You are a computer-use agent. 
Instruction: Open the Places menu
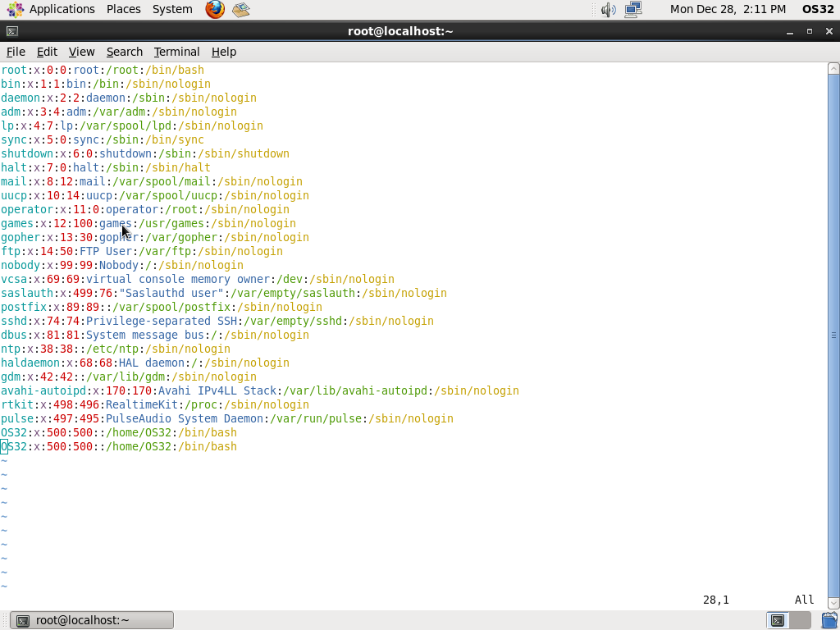pyautogui.click(x=123, y=9)
